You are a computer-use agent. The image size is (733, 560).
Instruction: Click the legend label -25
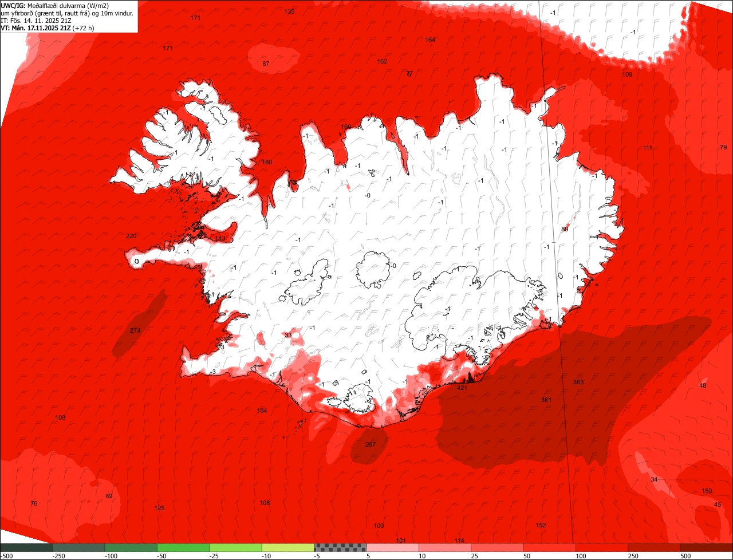click(x=215, y=556)
